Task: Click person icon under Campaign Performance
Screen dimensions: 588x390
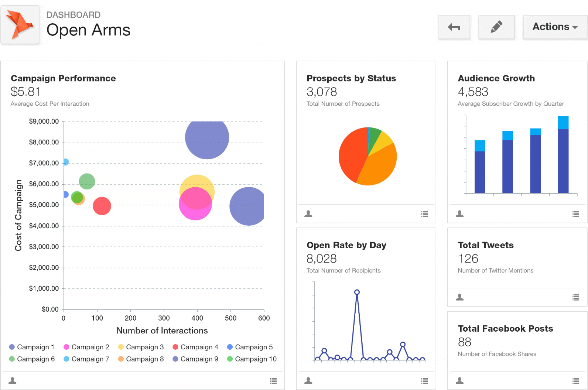Action: click(x=13, y=380)
